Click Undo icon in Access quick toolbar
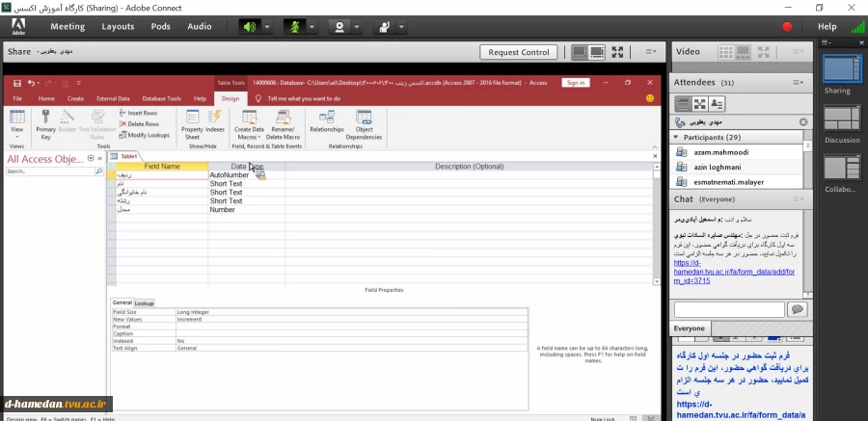 click(x=31, y=83)
